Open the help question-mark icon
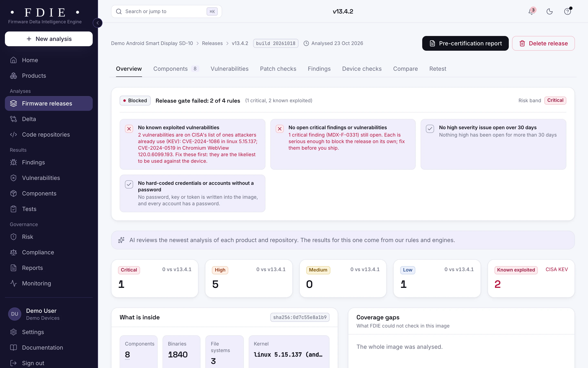 (x=568, y=11)
